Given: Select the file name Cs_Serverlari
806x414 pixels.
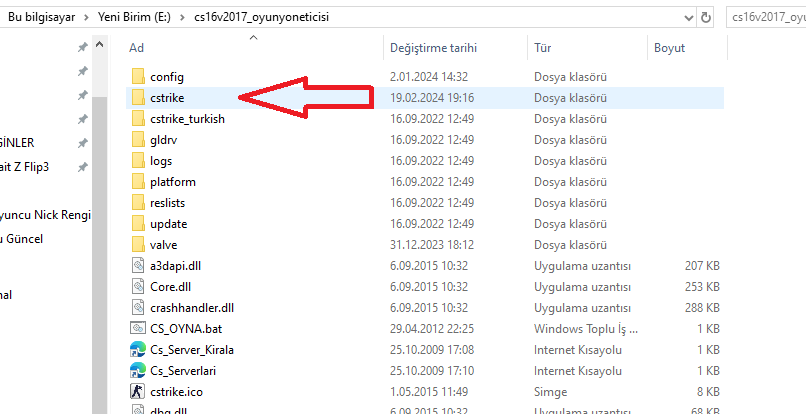Looking at the screenshot, I should tap(183, 370).
